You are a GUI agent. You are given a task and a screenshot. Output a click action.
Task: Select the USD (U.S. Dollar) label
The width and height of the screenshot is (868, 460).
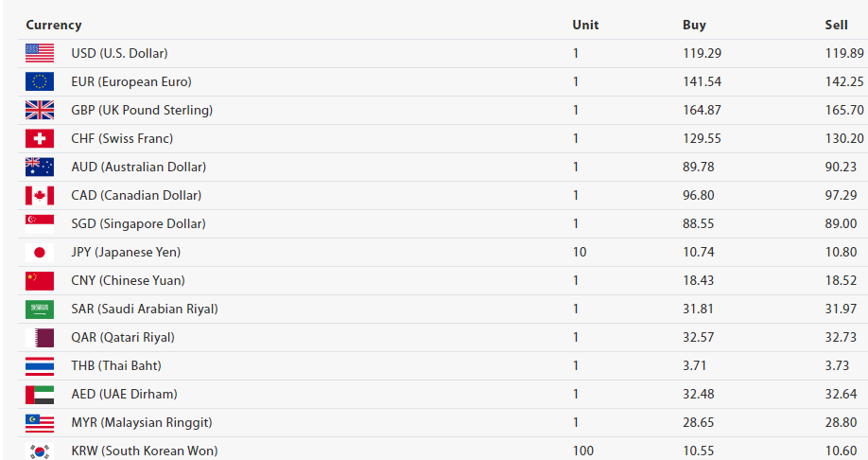tap(119, 53)
